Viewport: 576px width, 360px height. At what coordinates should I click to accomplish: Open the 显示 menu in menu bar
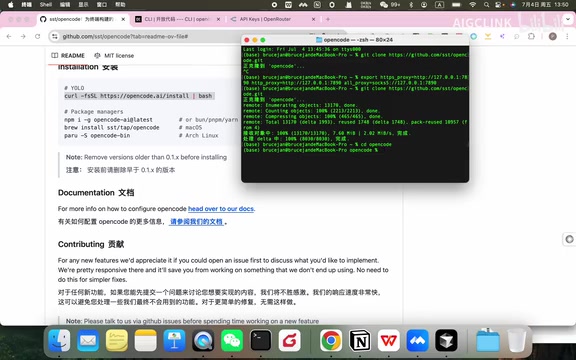(83, 5)
